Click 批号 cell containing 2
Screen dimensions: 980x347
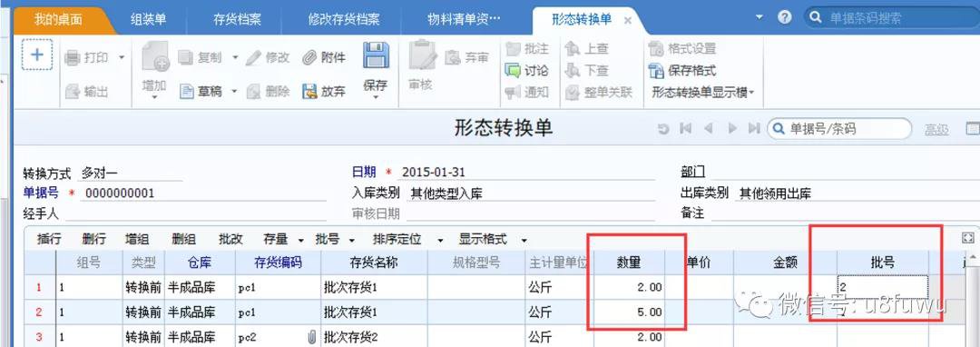click(883, 287)
